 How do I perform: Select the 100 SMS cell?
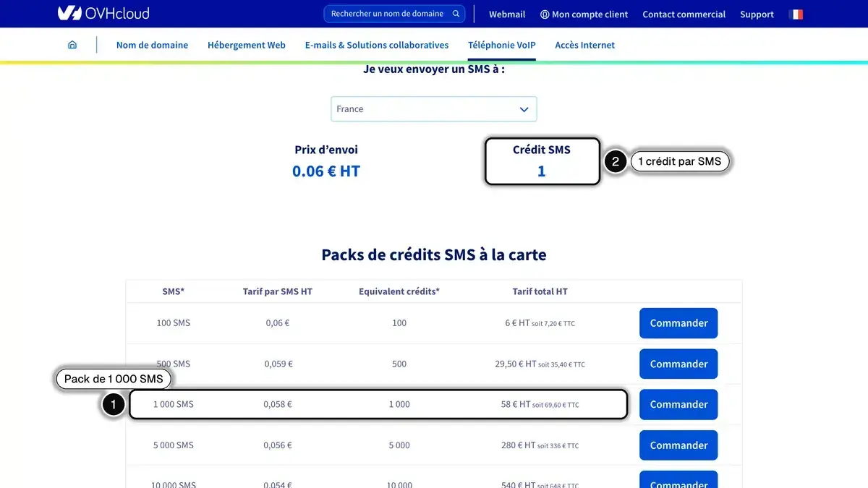174,323
